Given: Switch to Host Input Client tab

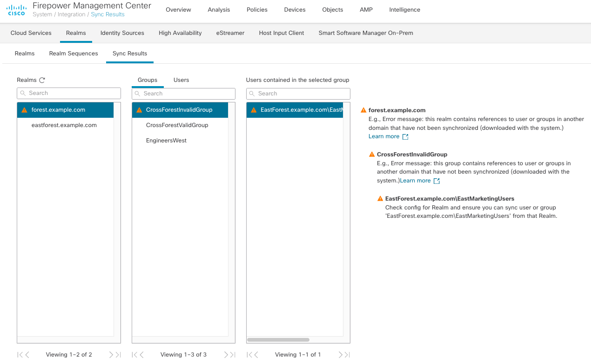Looking at the screenshot, I should click(x=282, y=33).
